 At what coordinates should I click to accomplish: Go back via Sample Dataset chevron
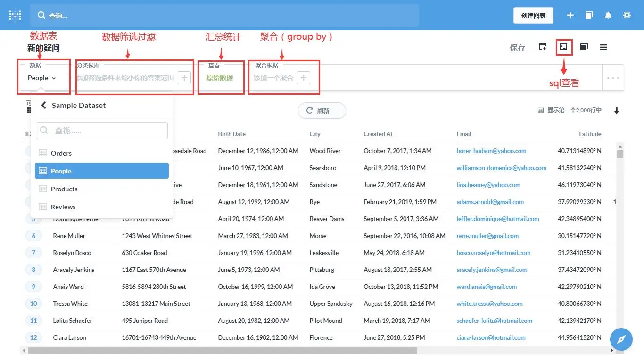[x=44, y=105]
